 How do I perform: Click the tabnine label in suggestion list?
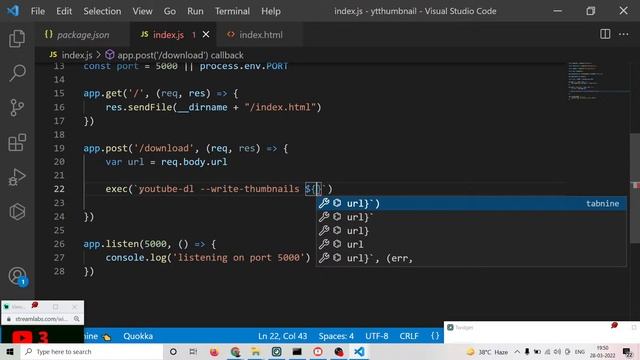click(x=602, y=203)
